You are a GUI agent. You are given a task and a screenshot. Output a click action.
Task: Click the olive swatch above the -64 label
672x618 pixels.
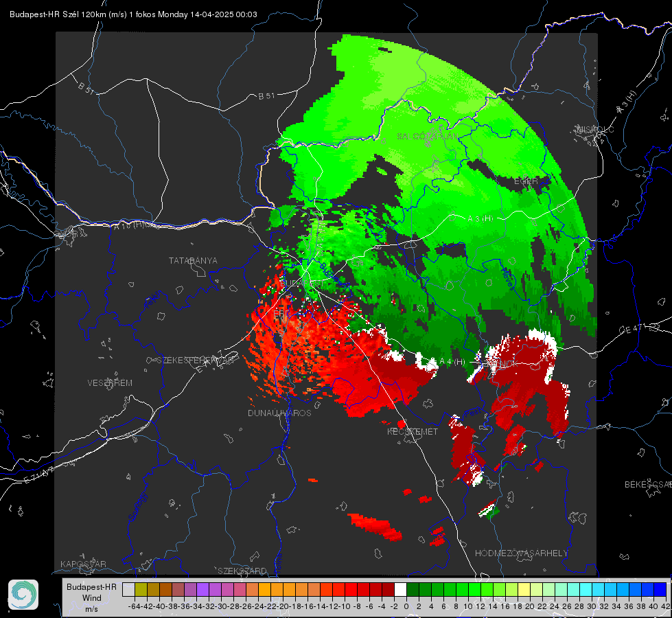[141, 589]
